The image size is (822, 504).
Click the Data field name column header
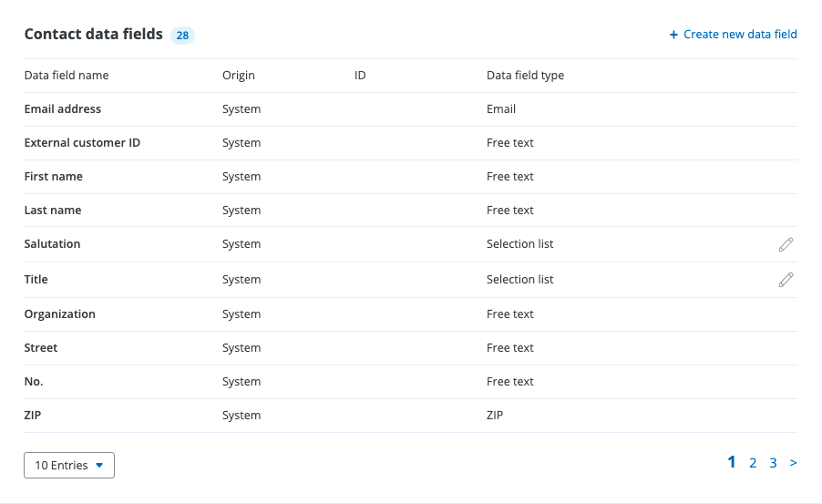pyautogui.click(x=67, y=76)
